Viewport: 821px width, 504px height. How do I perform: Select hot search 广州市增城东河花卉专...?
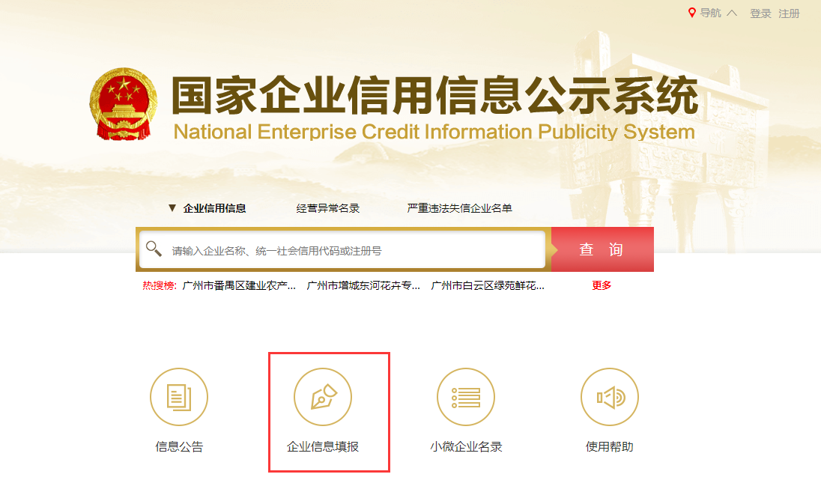point(363,285)
